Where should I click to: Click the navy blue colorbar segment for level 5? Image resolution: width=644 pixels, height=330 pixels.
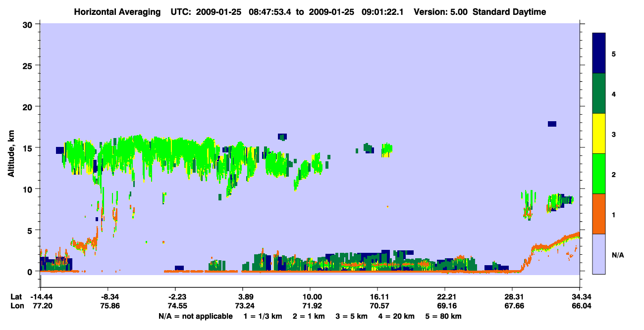tap(599, 53)
